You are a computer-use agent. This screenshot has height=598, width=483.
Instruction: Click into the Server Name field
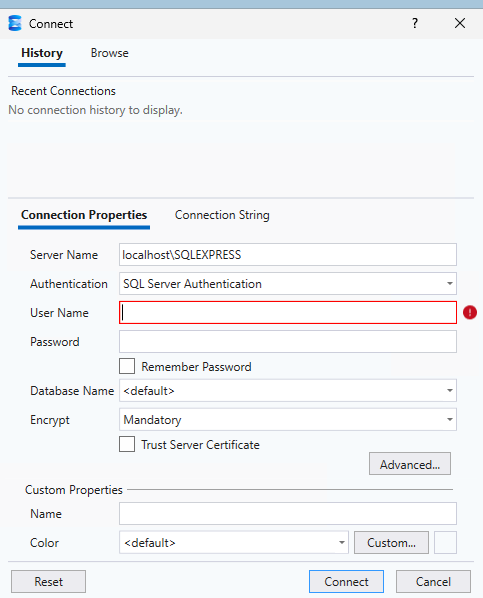[x=288, y=254]
